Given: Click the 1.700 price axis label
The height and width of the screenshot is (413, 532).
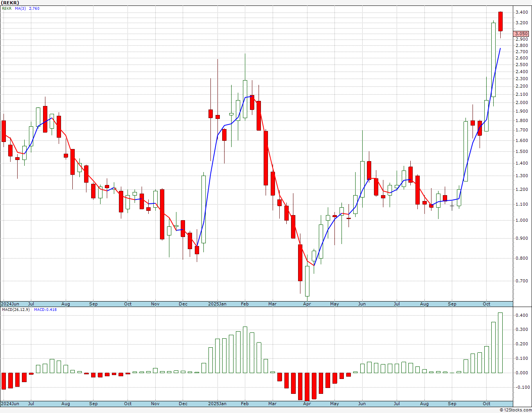Looking at the screenshot, I should coord(522,130).
